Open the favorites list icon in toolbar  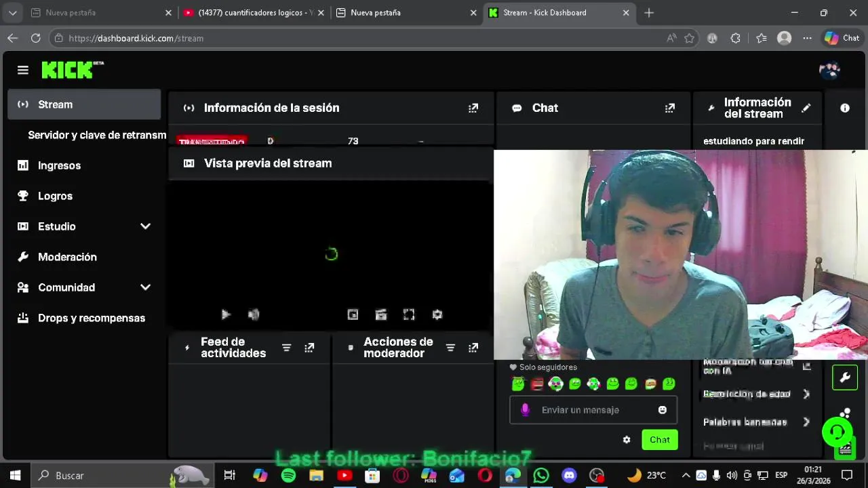pyautogui.click(x=762, y=38)
